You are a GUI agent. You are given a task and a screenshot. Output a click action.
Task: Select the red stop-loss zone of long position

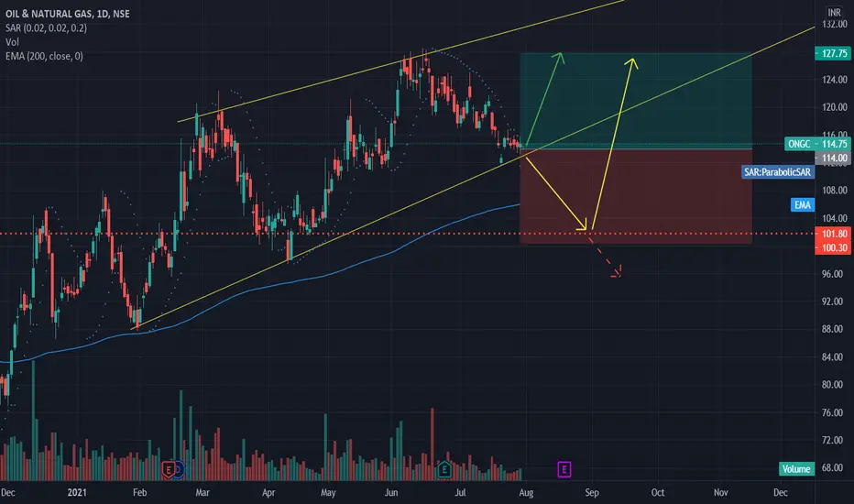click(636, 196)
